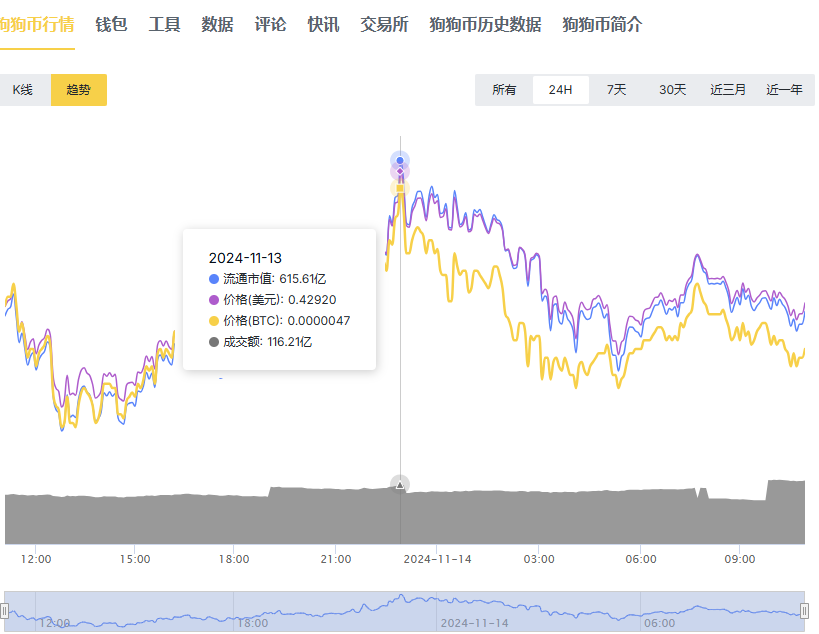
Task: View the 狗狗币历史数据 page
Action: click(x=484, y=24)
